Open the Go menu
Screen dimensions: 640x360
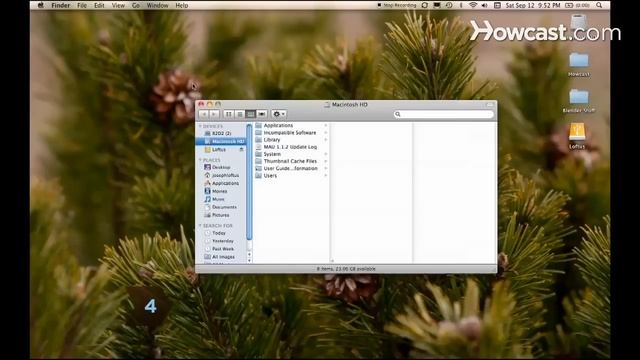pos(136,5)
